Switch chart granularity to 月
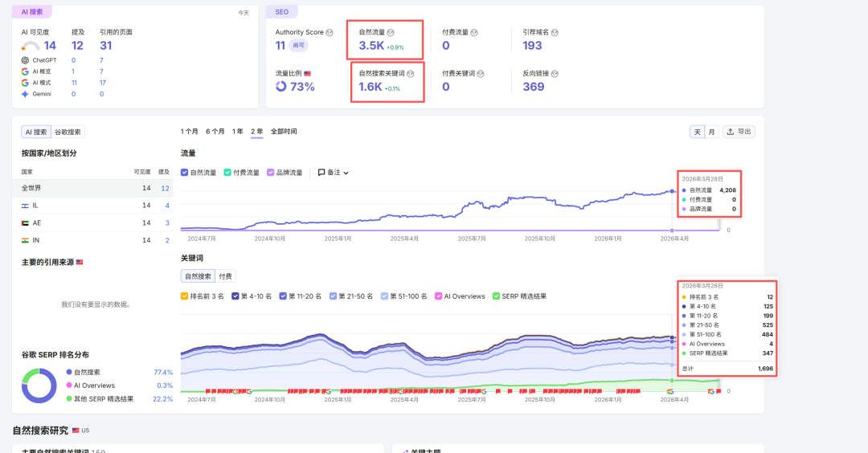This screenshot has height=453, width=868. (712, 132)
